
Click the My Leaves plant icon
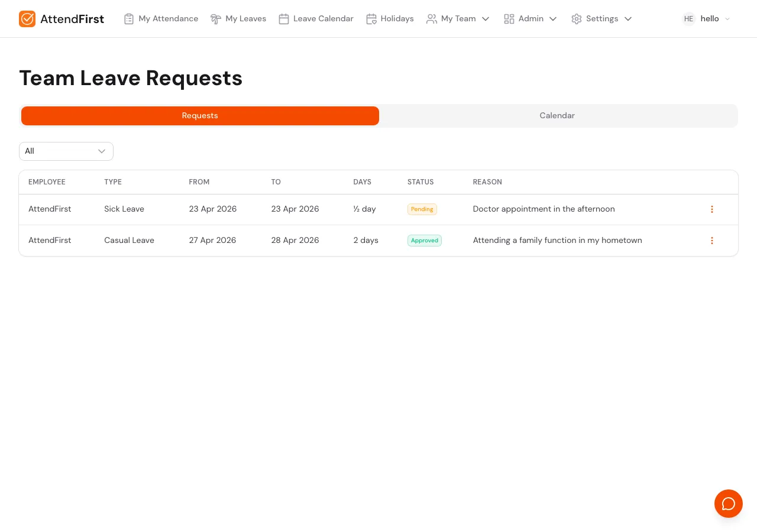point(216,18)
